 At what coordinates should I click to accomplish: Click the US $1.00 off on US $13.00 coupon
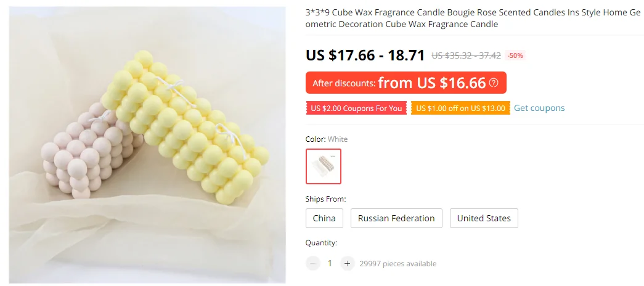460,108
